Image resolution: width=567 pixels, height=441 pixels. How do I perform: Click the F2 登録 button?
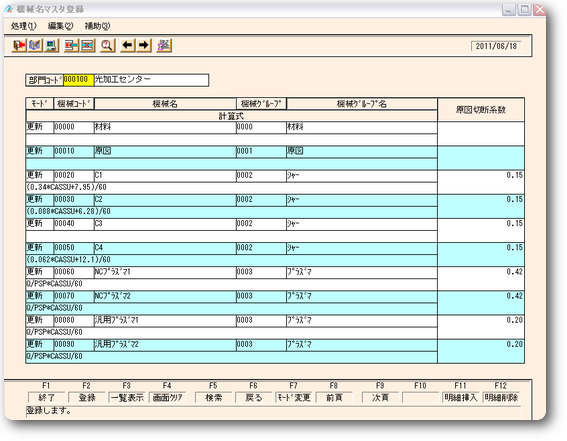[x=87, y=398]
